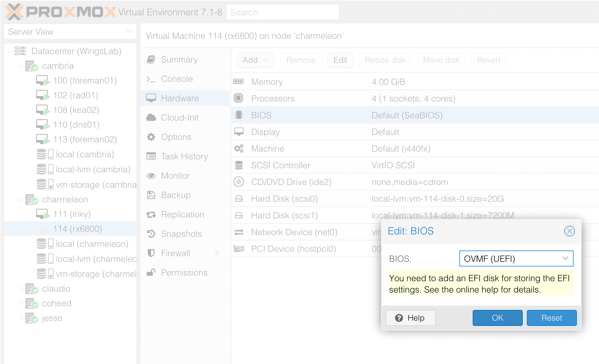Select local-lvm (charmeleon) in tree

pyautogui.click(x=70, y=259)
